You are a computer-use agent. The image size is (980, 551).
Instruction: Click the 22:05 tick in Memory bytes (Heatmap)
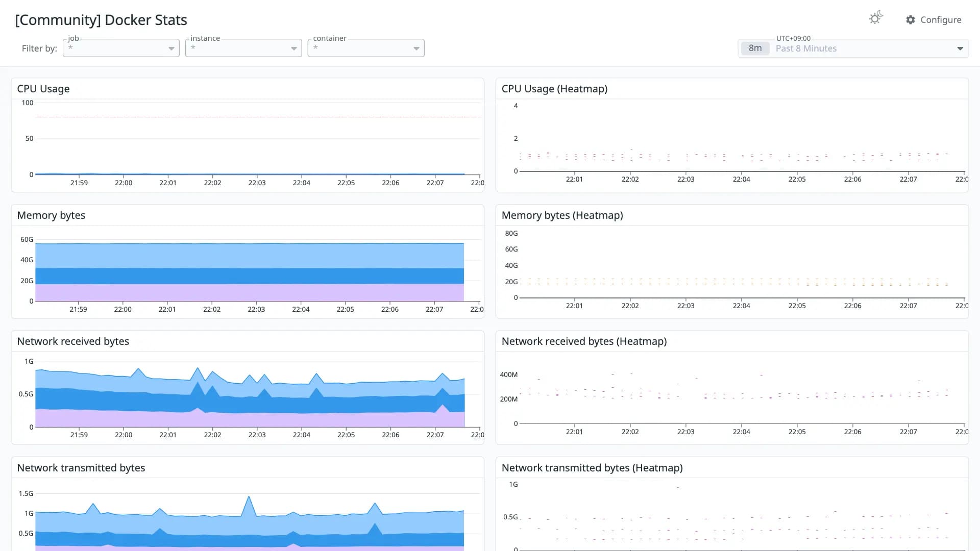coord(797,306)
